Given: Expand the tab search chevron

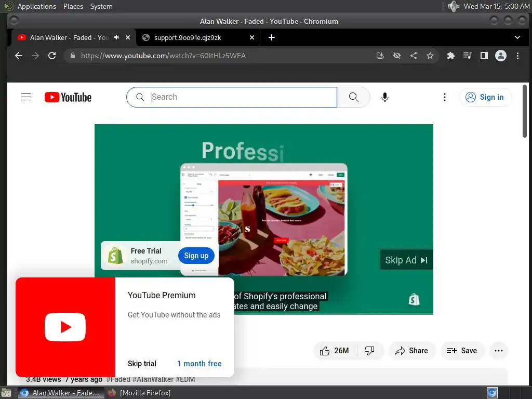Looking at the screenshot, I should pos(517,37).
